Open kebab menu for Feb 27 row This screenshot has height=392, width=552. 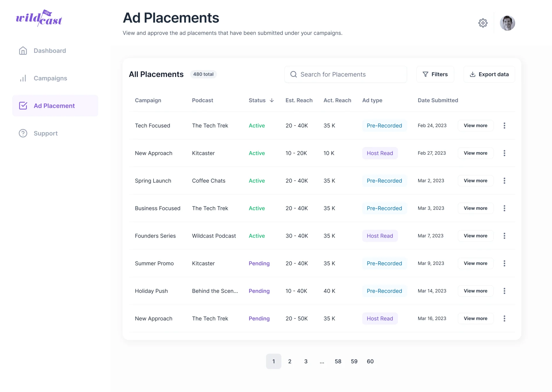(x=504, y=153)
